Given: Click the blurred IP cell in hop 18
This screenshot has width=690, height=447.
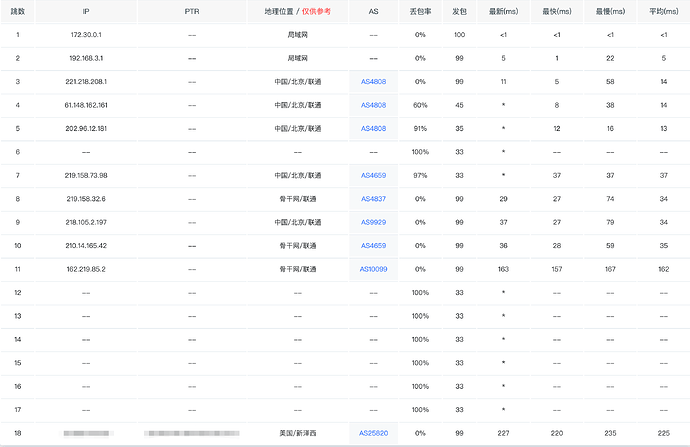Looking at the screenshot, I should click(x=86, y=433).
